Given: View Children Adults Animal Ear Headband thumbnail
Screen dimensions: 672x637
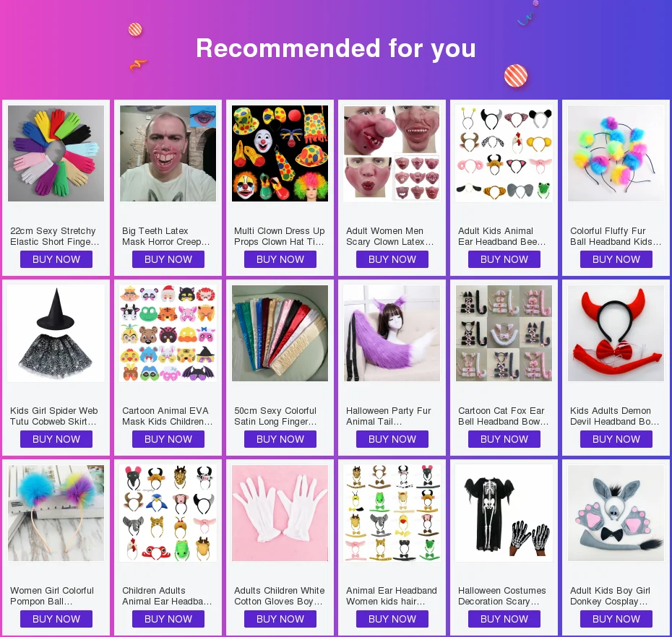Looking at the screenshot, I should (x=168, y=513).
